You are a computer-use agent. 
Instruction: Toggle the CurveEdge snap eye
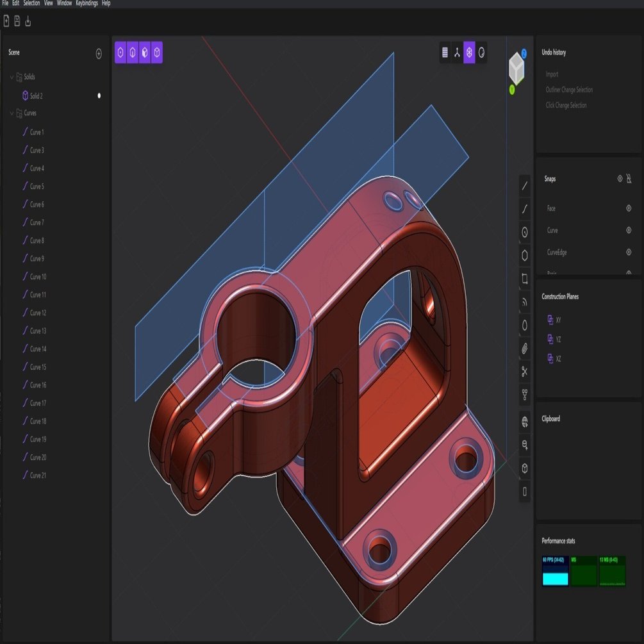point(629,252)
